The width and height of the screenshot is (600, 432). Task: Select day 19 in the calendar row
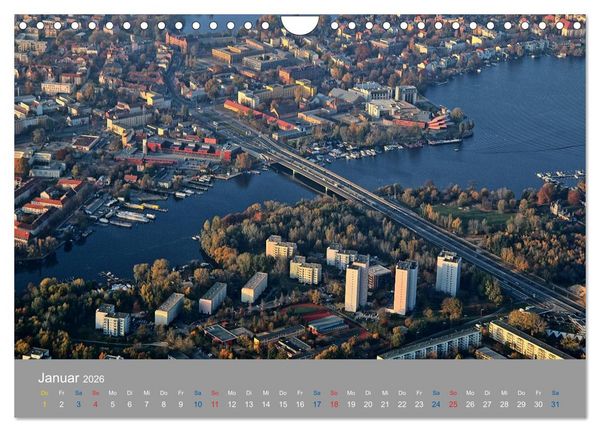pos(351,404)
